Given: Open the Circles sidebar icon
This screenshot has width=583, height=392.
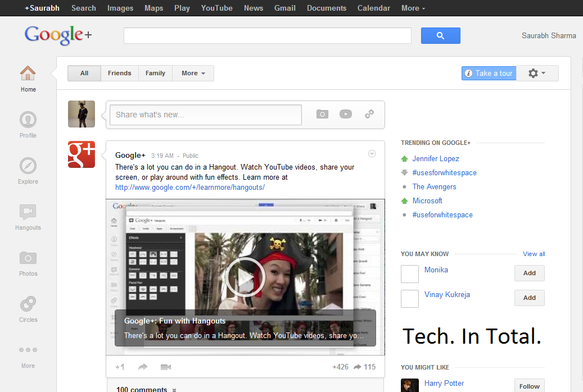Looking at the screenshot, I should pyautogui.click(x=28, y=304).
